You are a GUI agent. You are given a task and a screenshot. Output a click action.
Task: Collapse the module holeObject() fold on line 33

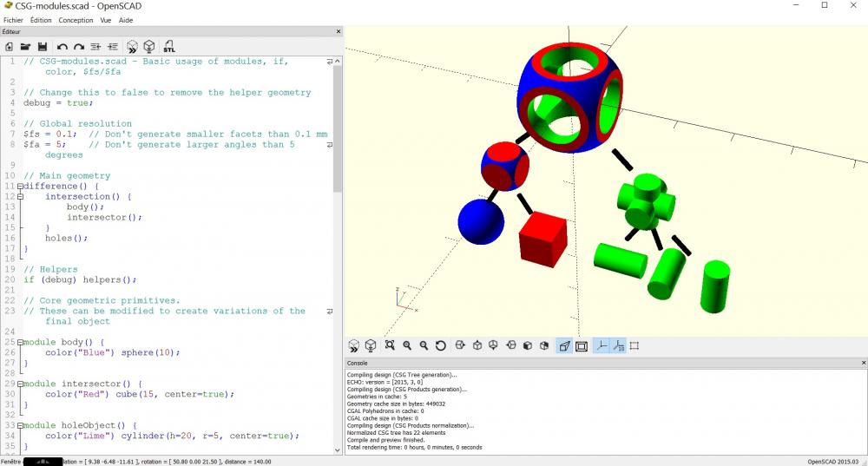coord(20,425)
